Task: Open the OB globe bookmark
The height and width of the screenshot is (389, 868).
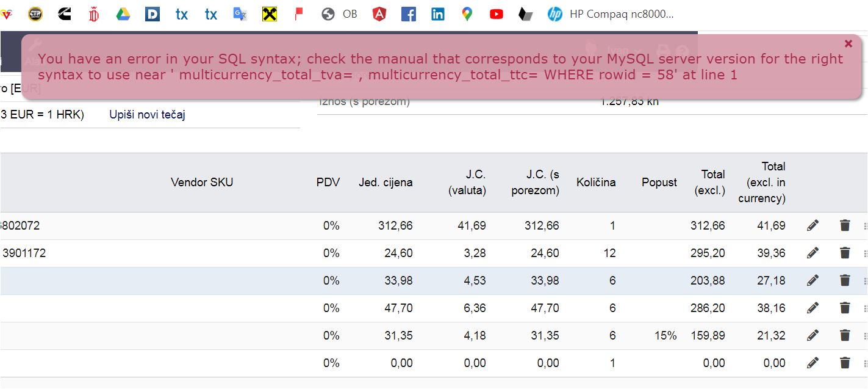Action: [340, 14]
